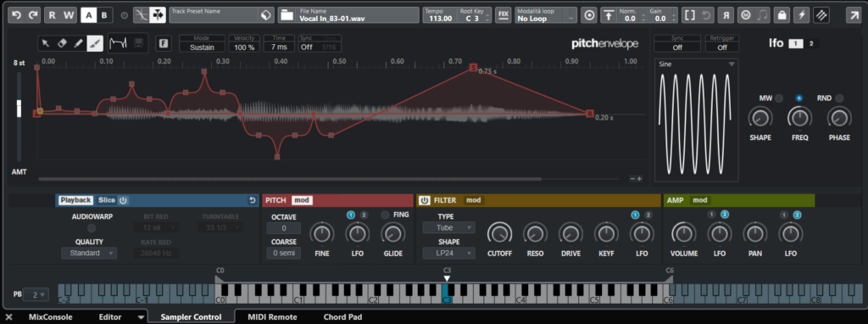The height and width of the screenshot is (324, 868).
Task: Select the pencil draw tool
Action: point(79,43)
